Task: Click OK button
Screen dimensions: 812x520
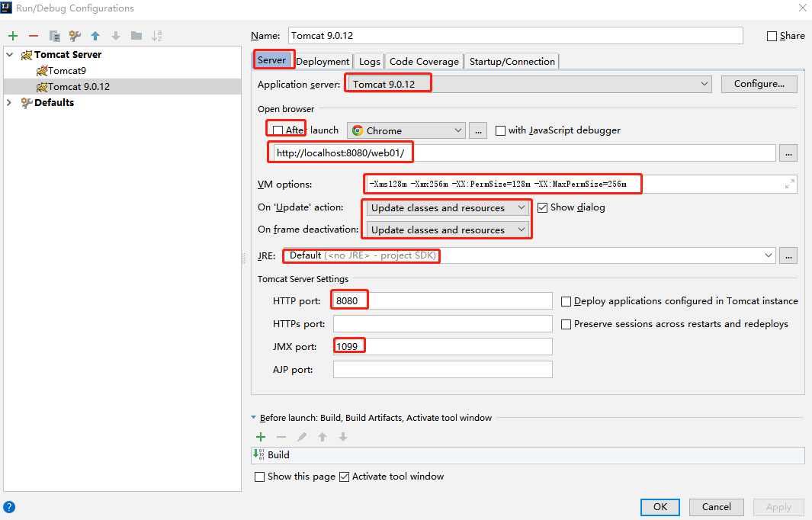Action: [x=660, y=507]
